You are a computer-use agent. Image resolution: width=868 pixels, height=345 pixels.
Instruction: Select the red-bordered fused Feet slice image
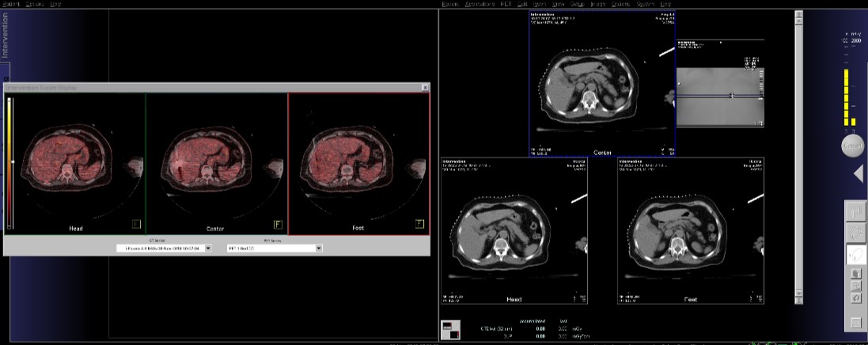pos(358,164)
